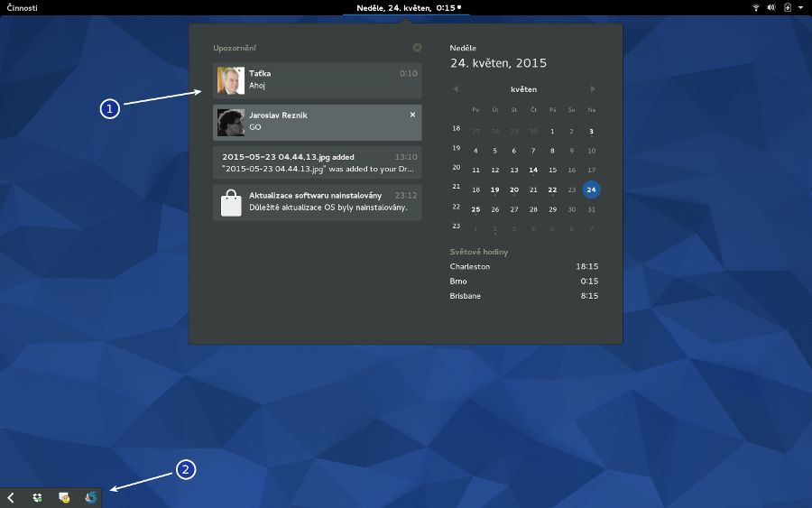
Task: Open the Empathy chat tray icon
Action: pos(64,497)
